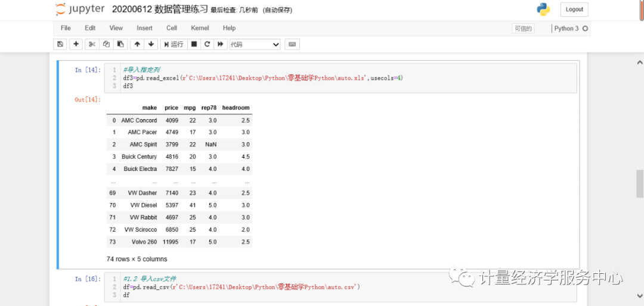The height and width of the screenshot is (306, 644).
Task: Open the command palette keyboard icon
Action: coord(292,44)
